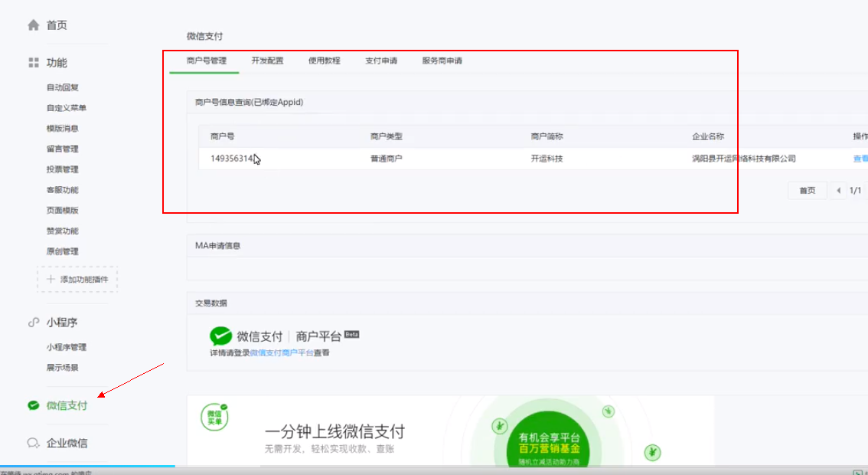Viewport: 868px width, 475px height.
Task: Select 客服功能 from the sidebar
Action: tap(63, 189)
